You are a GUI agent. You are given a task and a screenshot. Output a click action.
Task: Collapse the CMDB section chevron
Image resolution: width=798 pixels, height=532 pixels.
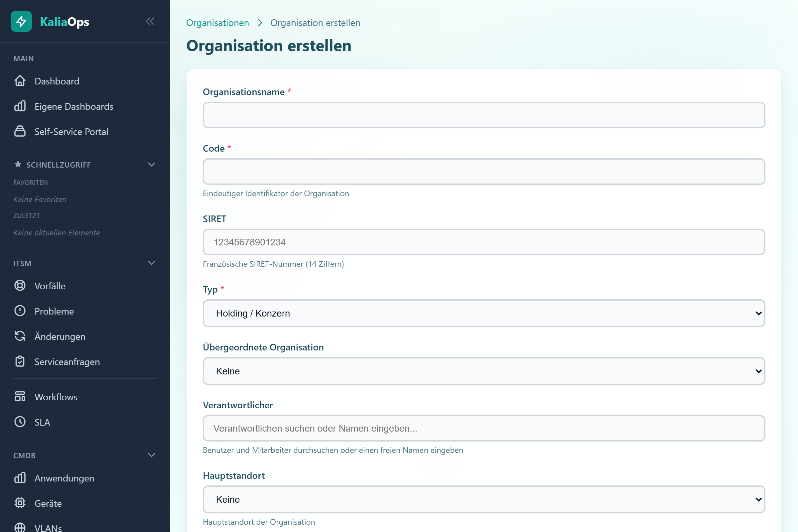[x=152, y=455]
